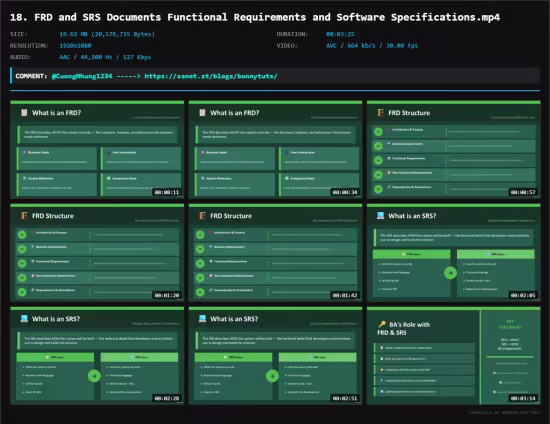Click the laptop icon in the 00:02:05 SRS thumbnail
550x424 pixels.
coord(380,216)
